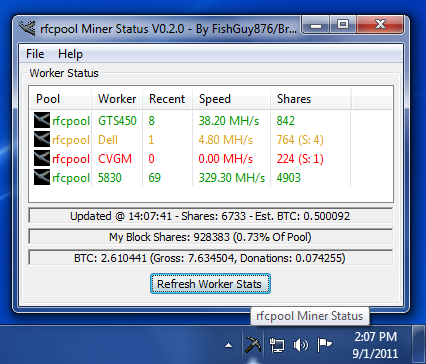
Task: Open the File menu
Action: (35, 54)
